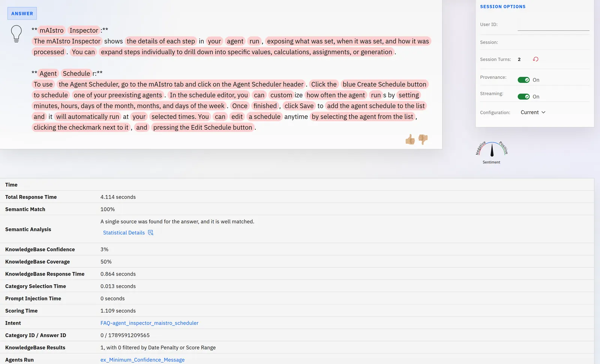
Task: Click the Intent row label
Action: 13,323
